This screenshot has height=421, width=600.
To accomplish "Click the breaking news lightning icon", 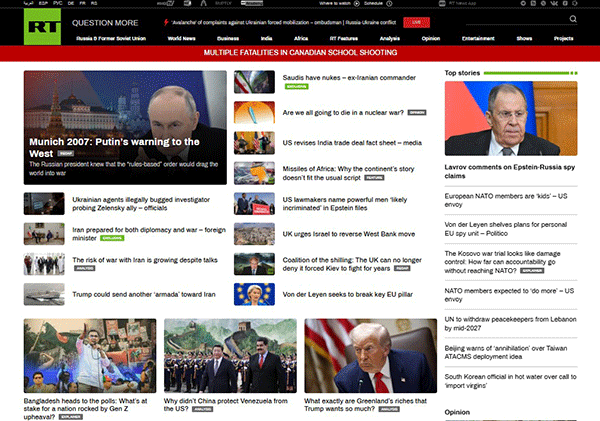I will [165, 21].
